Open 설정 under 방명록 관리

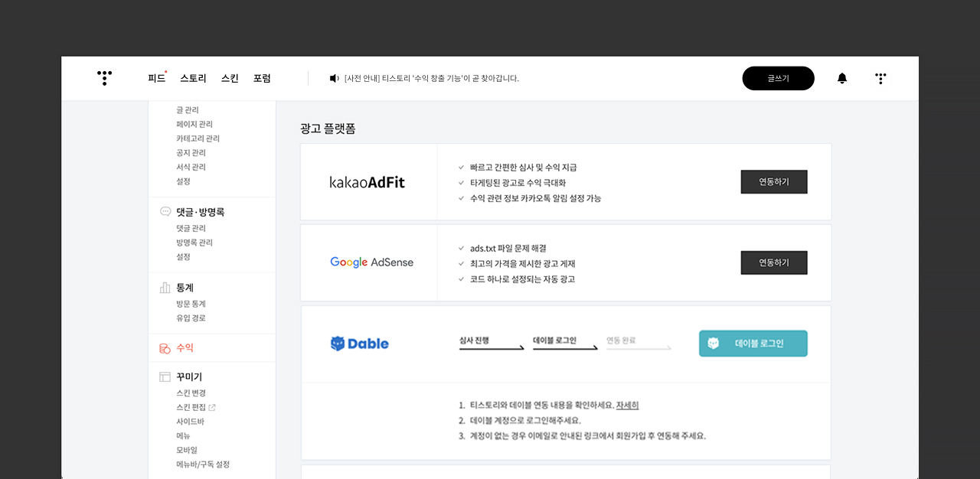click(x=183, y=257)
